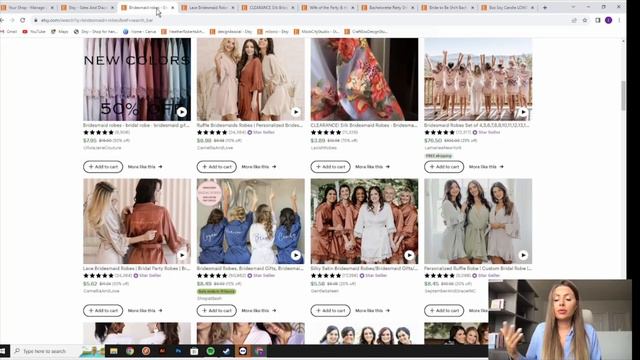Open More like this for CLEARANCE Silk Robes
640x360 pixels.
click(372, 167)
